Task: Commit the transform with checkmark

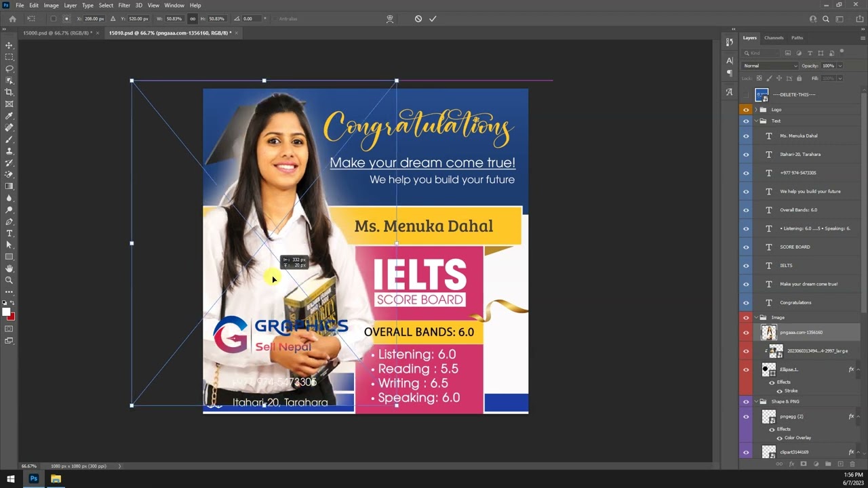Action: [x=433, y=19]
